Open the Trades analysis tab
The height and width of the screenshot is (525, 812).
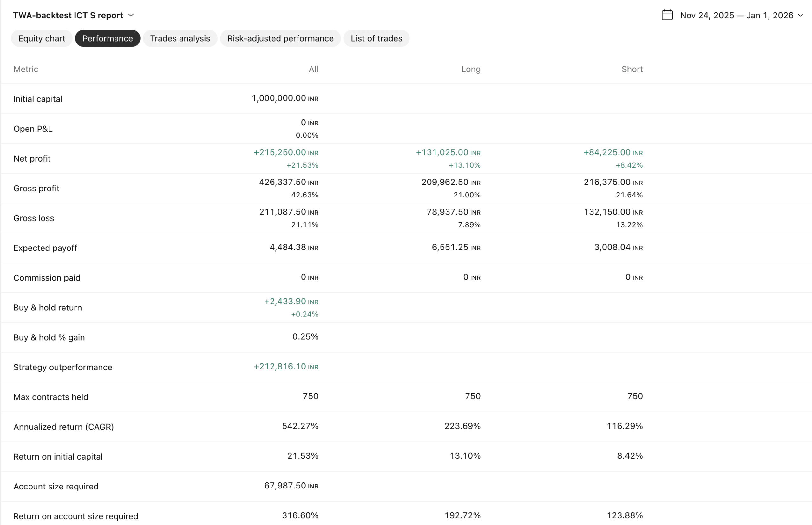pyautogui.click(x=180, y=38)
